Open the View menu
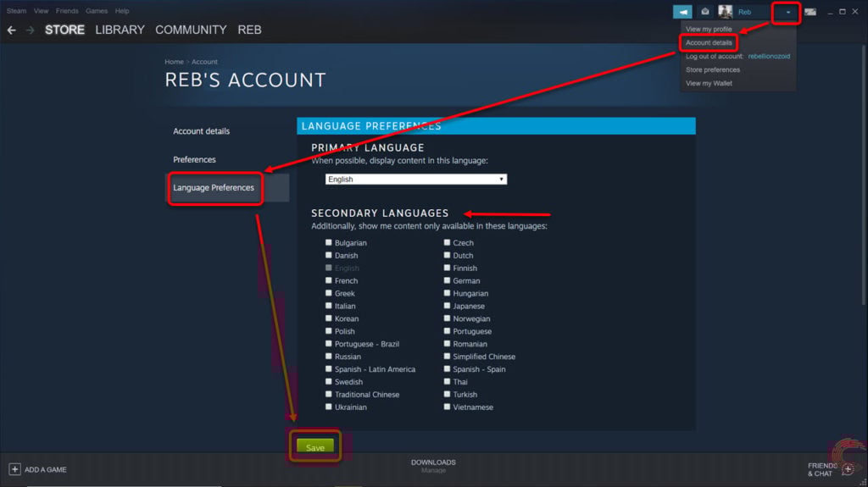Screen dimensions: 868x487 pos(41,10)
